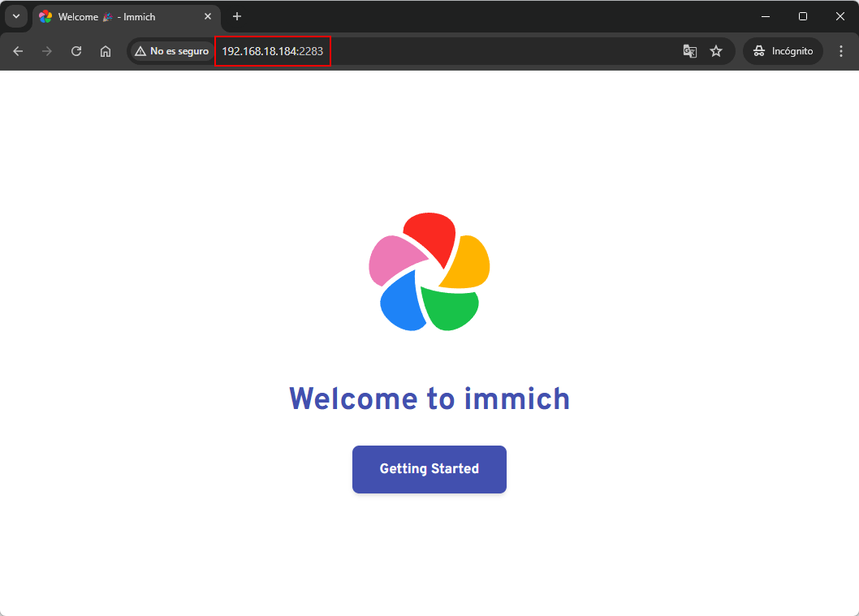
Task: Close the browser window
Action: 840,16
